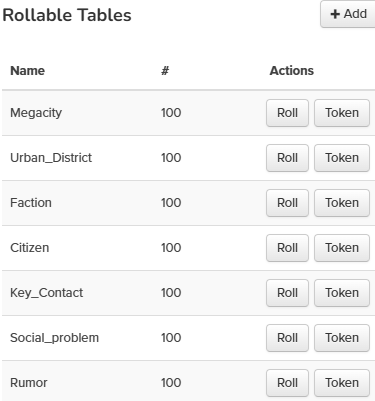Roll the Megacity table
375x401 pixels.
point(287,113)
